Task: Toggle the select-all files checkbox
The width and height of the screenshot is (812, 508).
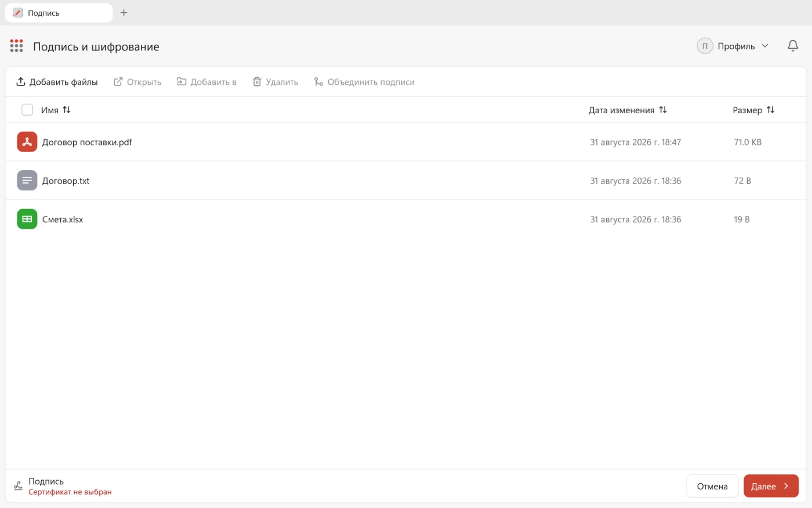Action: (x=27, y=110)
